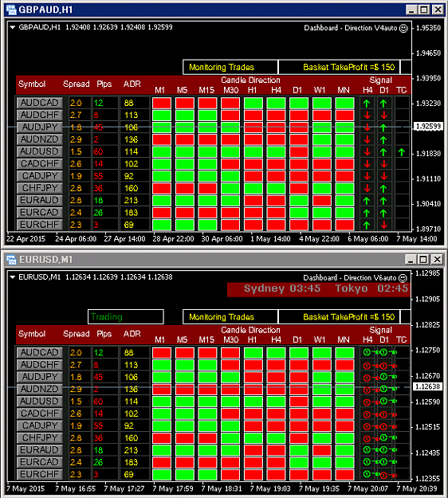The width and height of the screenshot is (448, 498).
Task: Click AUDNZD H4 signal down arrow in GBPAUD window
Action: (x=367, y=139)
